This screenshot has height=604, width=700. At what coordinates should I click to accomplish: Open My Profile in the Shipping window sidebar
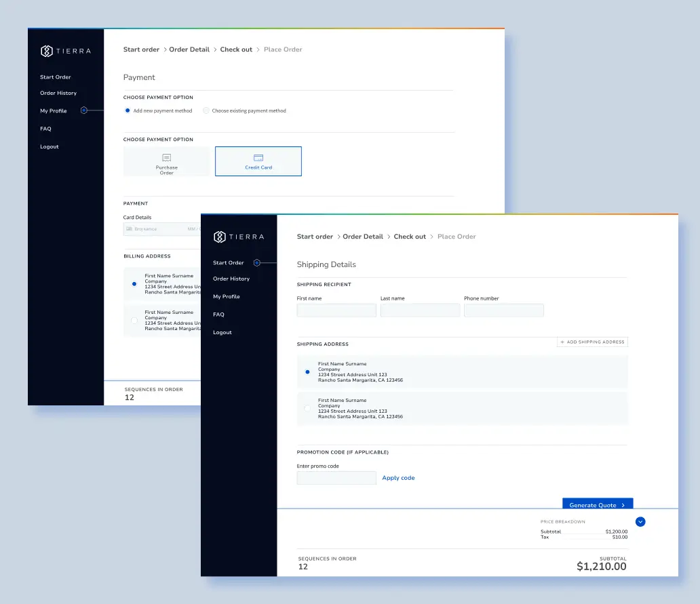[x=227, y=297]
